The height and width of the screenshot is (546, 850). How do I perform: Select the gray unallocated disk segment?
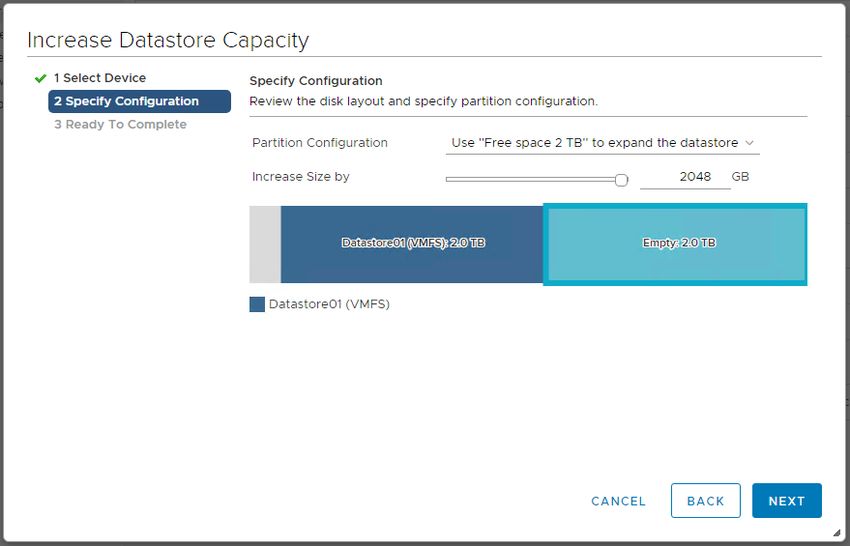265,244
